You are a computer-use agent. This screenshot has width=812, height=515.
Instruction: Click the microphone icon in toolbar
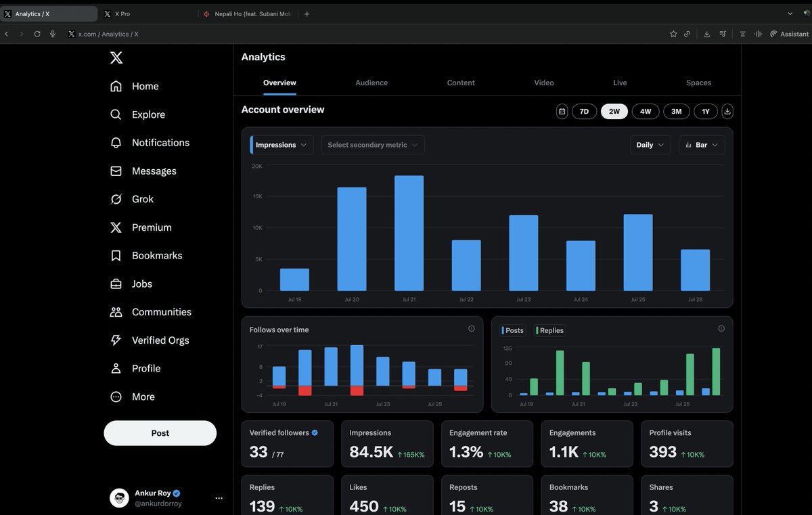point(53,34)
